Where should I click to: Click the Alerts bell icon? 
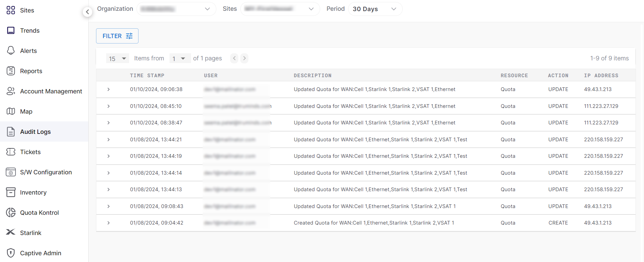11,51
